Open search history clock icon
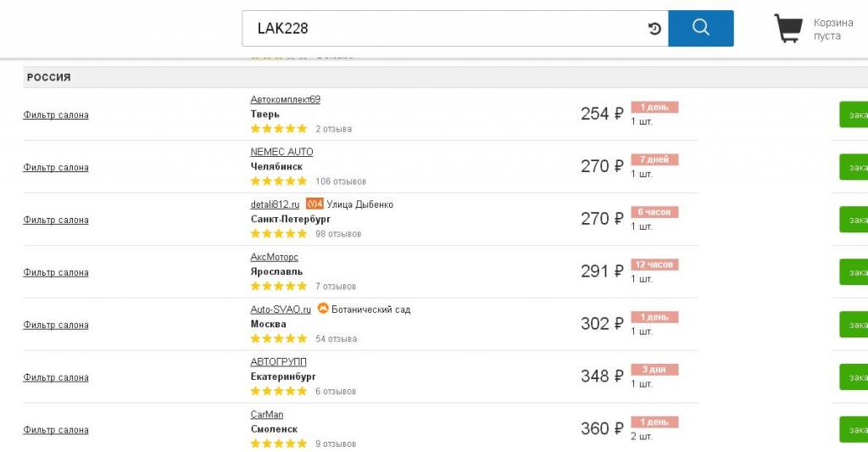Viewport: 868px width, 452px height. [x=654, y=29]
